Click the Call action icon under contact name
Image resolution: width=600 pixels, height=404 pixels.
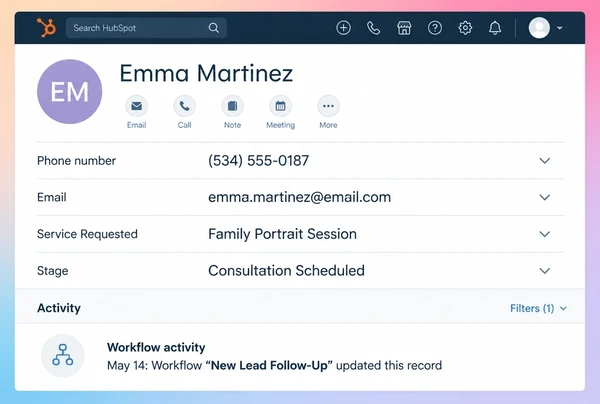(x=184, y=106)
